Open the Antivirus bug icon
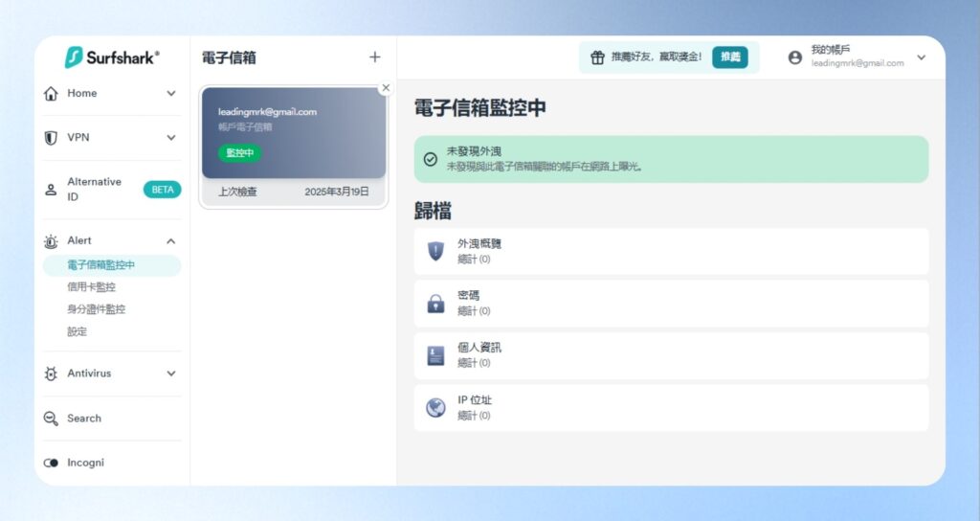Viewport: 980px width, 521px height. click(x=51, y=374)
